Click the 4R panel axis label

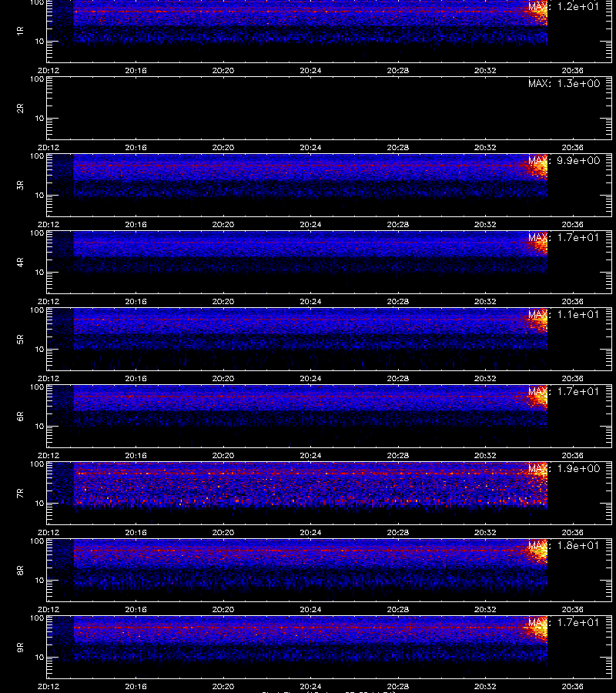tap(20, 262)
